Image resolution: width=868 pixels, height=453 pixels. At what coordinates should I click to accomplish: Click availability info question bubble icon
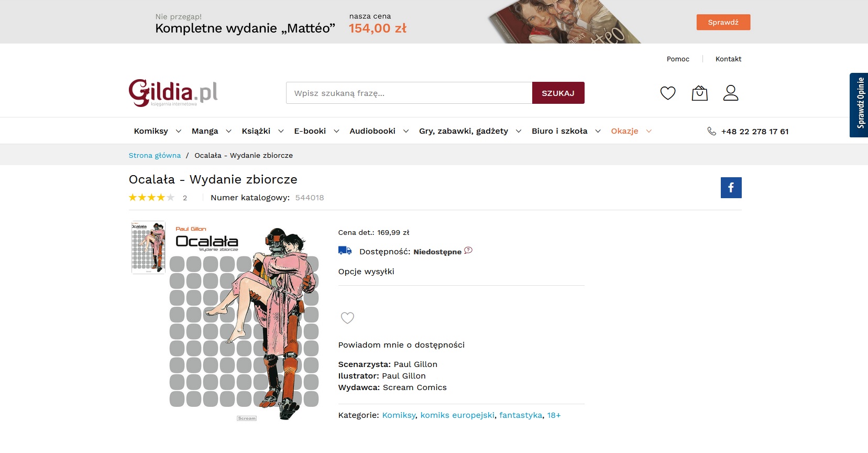tap(468, 251)
